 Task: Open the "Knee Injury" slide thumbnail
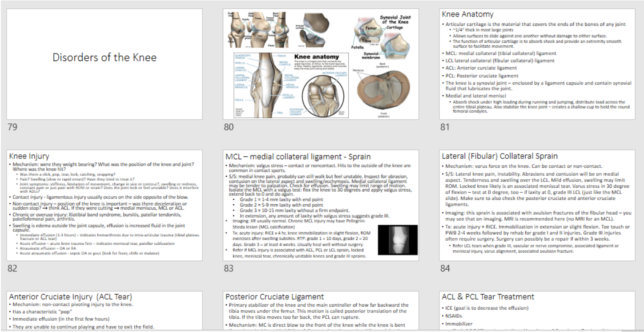tap(105, 205)
